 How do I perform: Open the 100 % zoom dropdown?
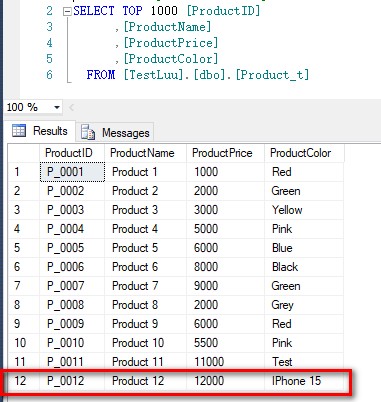click(57, 107)
